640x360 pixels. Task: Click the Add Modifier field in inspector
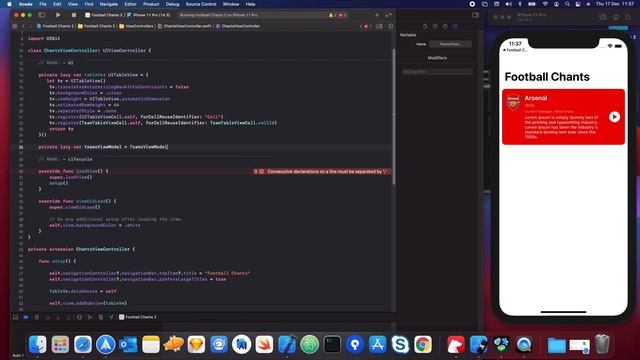[x=437, y=72]
